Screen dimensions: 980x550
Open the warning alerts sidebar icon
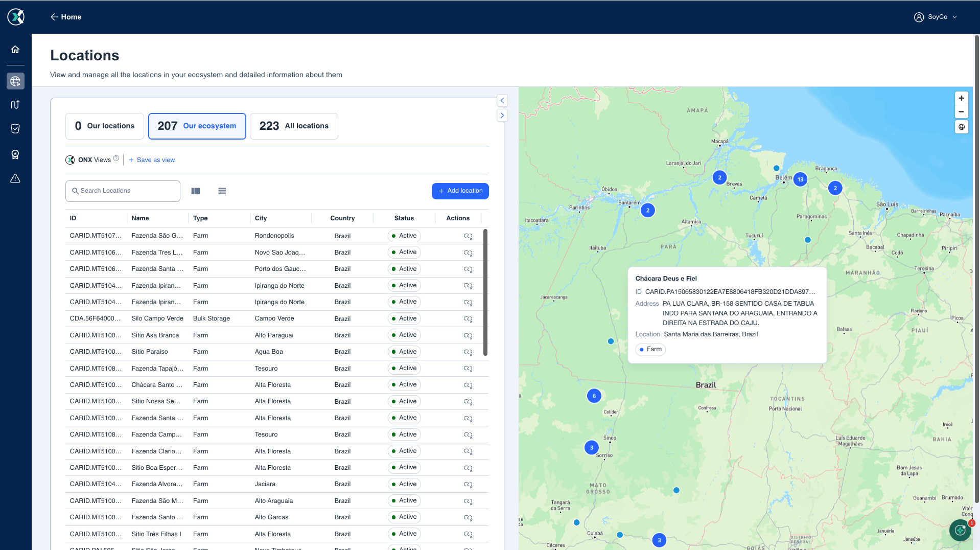15,178
